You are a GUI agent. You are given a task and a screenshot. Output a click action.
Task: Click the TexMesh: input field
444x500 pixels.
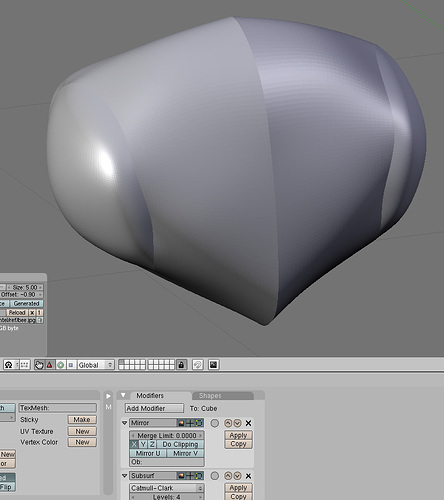coord(58,408)
